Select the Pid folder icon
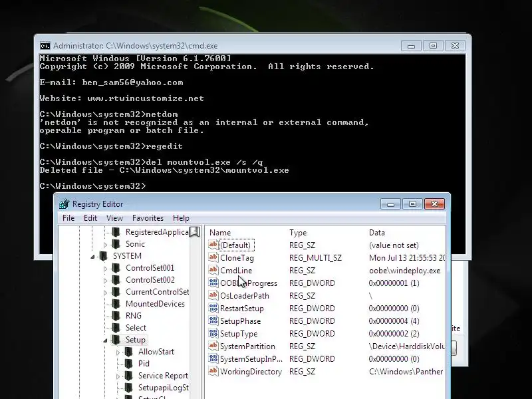This screenshot has height=399, width=532. (x=128, y=364)
